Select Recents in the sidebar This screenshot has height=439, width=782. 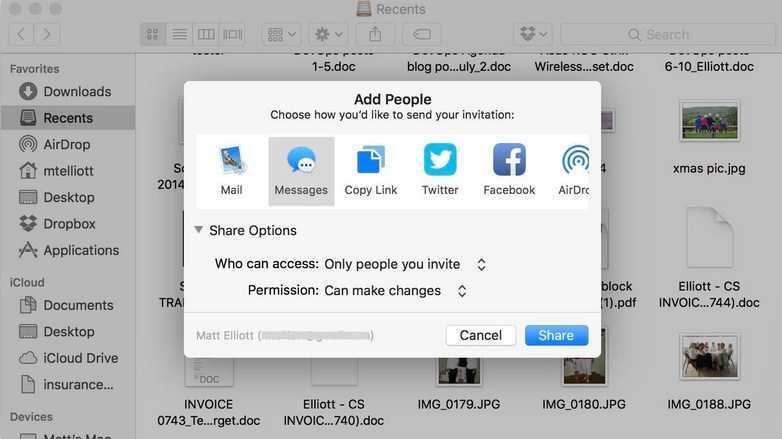coord(68,118)
